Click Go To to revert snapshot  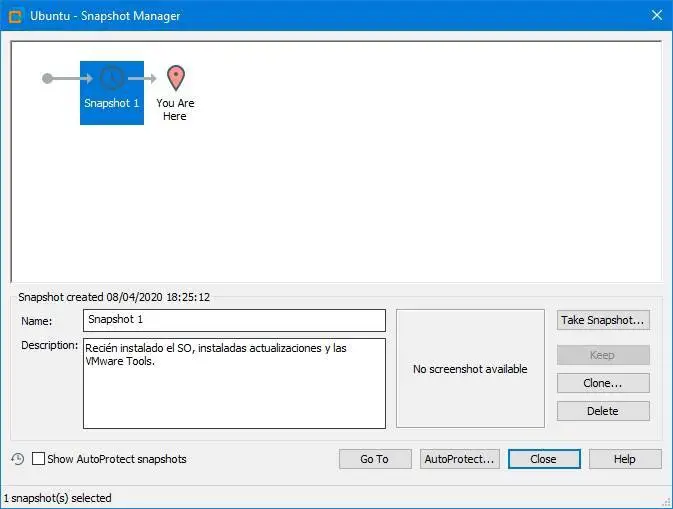[375, 459]
